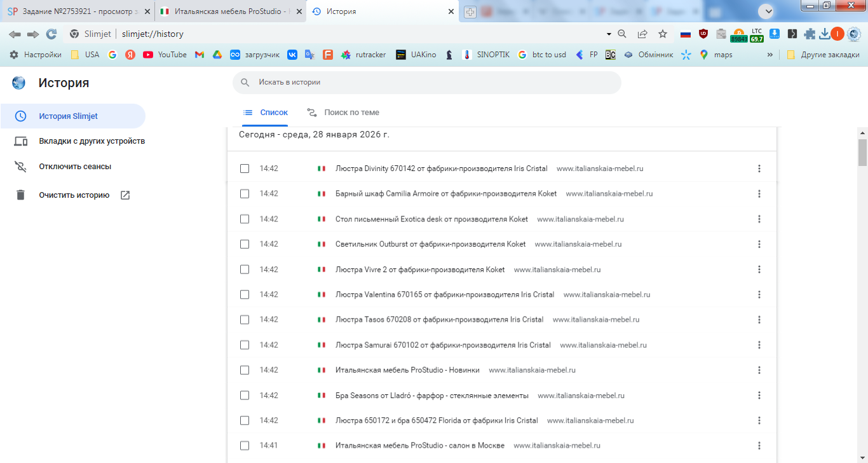The image size is (868, 463).
Task: Show hidden bookmarks with the double chevron
Action: point(770,55)
